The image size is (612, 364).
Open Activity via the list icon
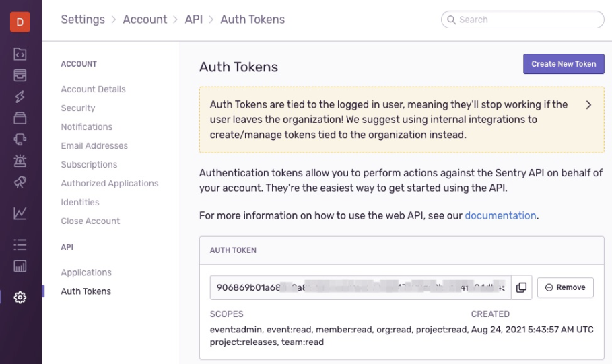pos(20,245)
